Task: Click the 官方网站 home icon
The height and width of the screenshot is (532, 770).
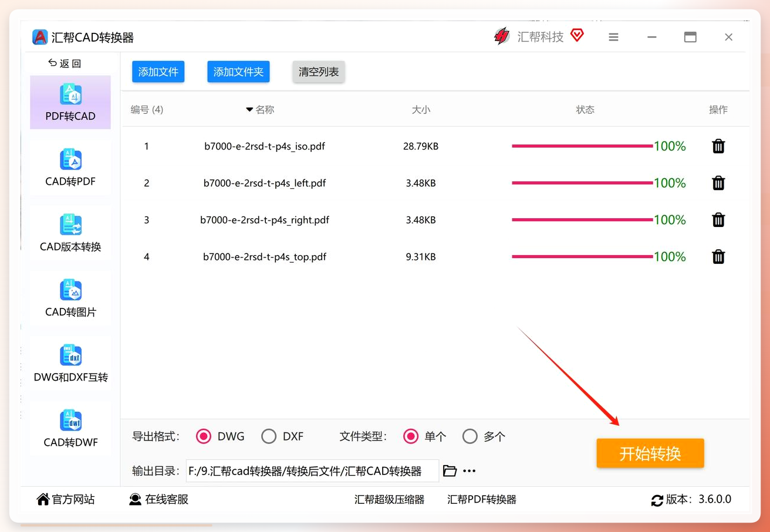Action: [x=43, y=499]
